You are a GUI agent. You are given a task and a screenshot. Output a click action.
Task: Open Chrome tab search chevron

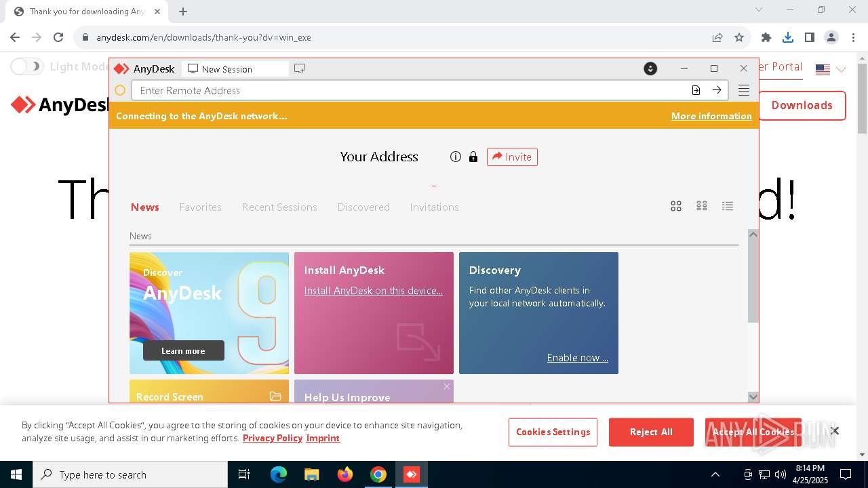759,9
